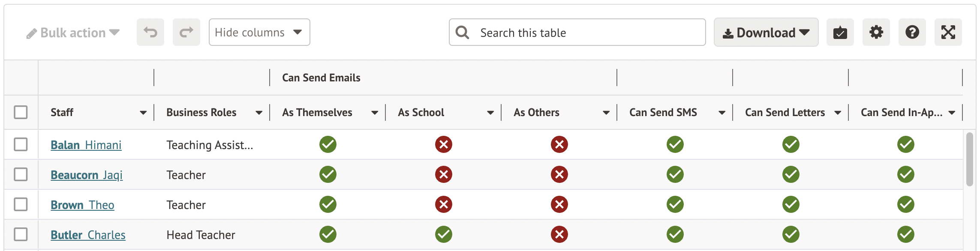The width and height of the screenshot is (980, 251).
Task: Open the table settings gear
Action: pos(876,32)
